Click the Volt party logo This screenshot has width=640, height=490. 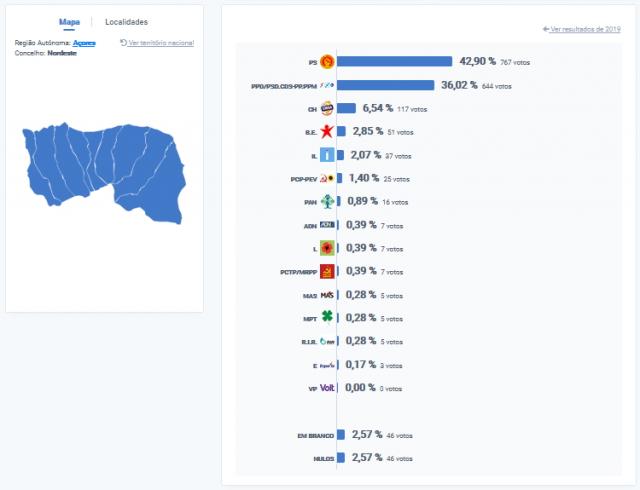pyautogui.click(x=326, y=388)
